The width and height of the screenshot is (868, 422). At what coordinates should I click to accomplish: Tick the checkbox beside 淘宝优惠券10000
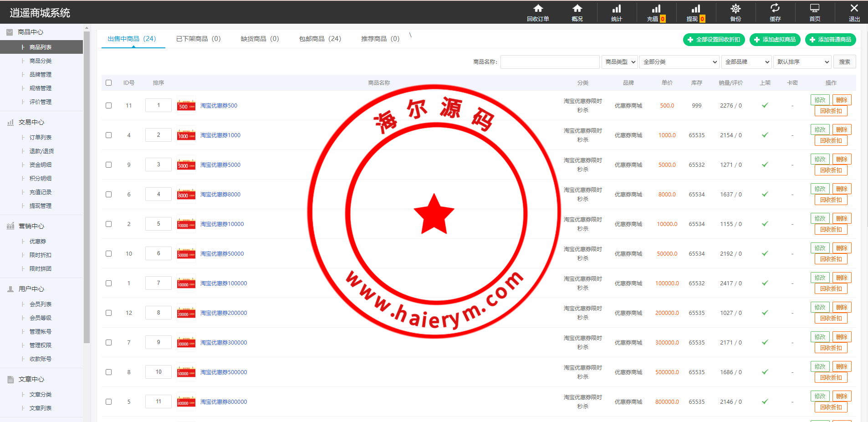point(108,224)
